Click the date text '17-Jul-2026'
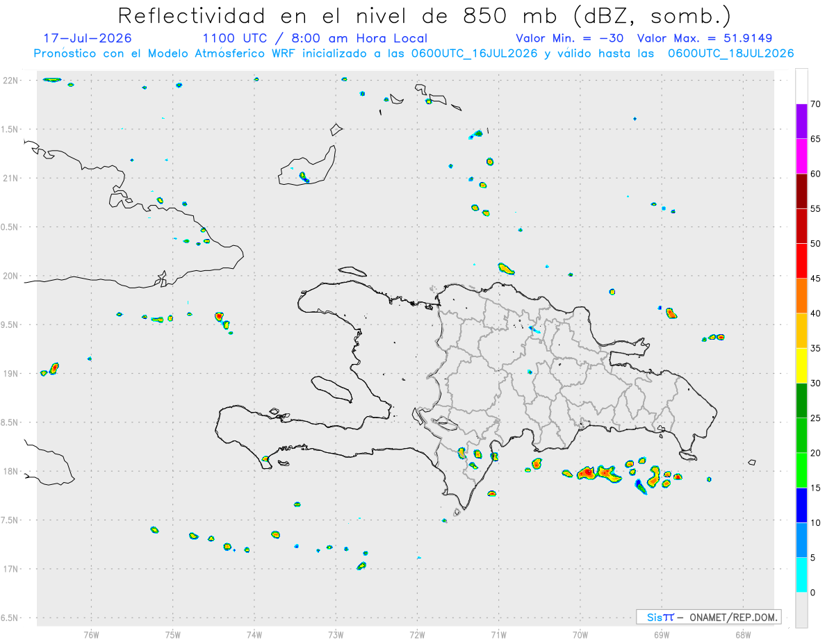The height and width of the screenshot is (644, 834). (88, 38)
